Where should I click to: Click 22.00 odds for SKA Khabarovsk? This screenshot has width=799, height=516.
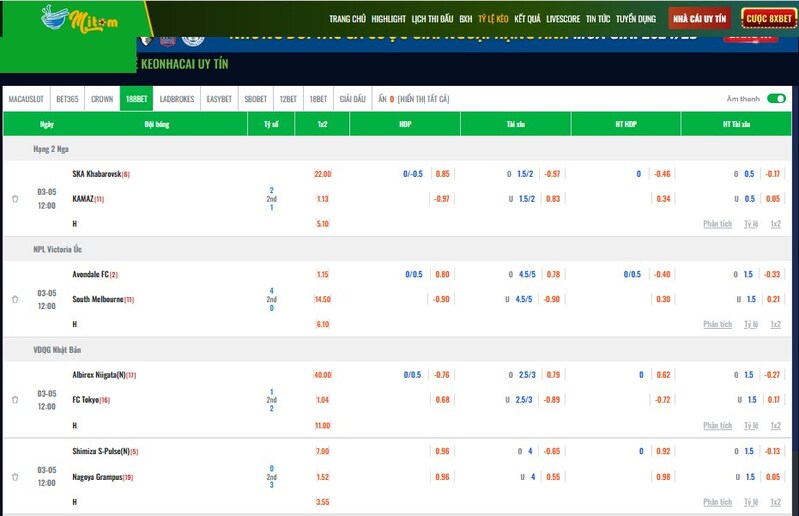(323, 174)
